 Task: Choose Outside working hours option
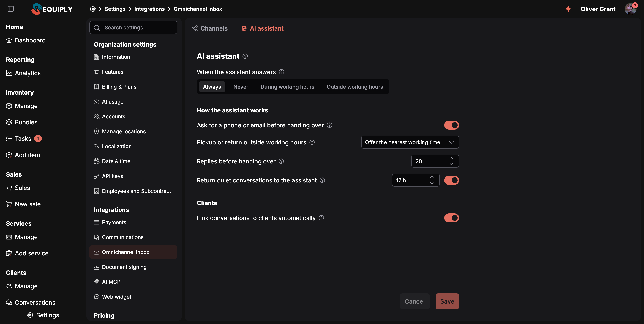[x=355, y=87]
